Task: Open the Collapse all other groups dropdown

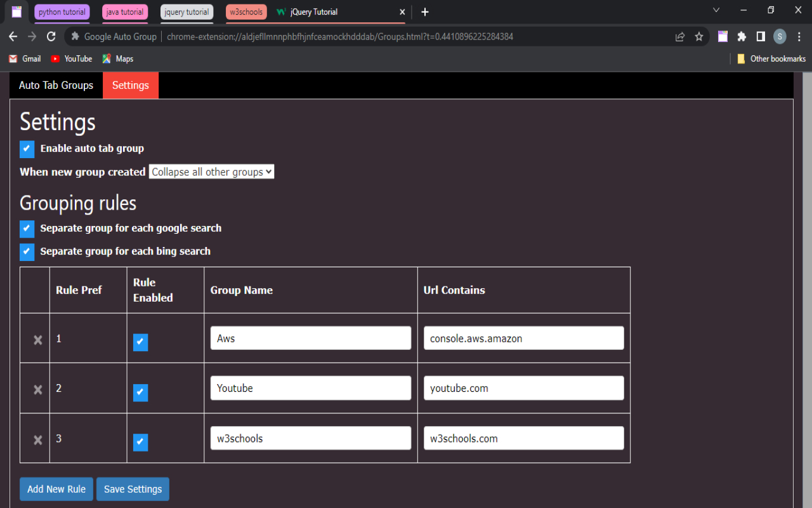Action: click(x=211, y=172)
